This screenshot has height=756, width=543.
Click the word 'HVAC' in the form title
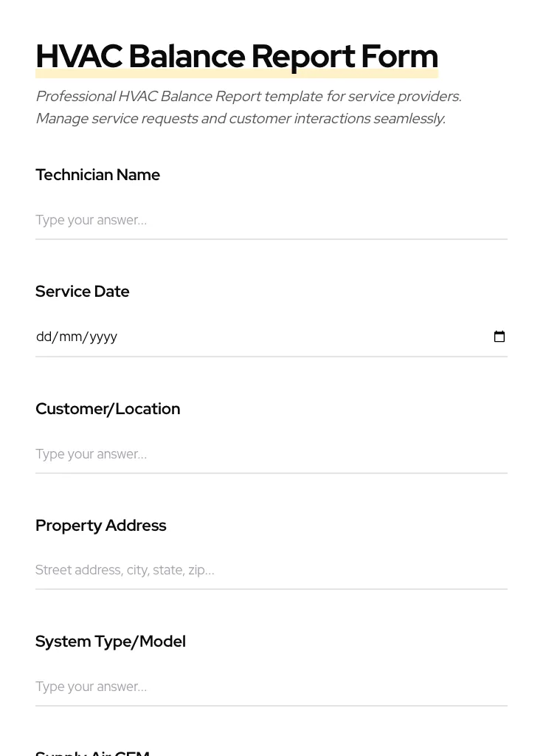click(78, 57)
